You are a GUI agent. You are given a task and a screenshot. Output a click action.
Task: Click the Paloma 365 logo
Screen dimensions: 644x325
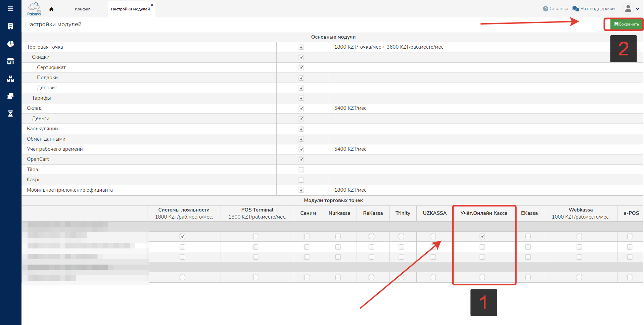click(34, 9)
